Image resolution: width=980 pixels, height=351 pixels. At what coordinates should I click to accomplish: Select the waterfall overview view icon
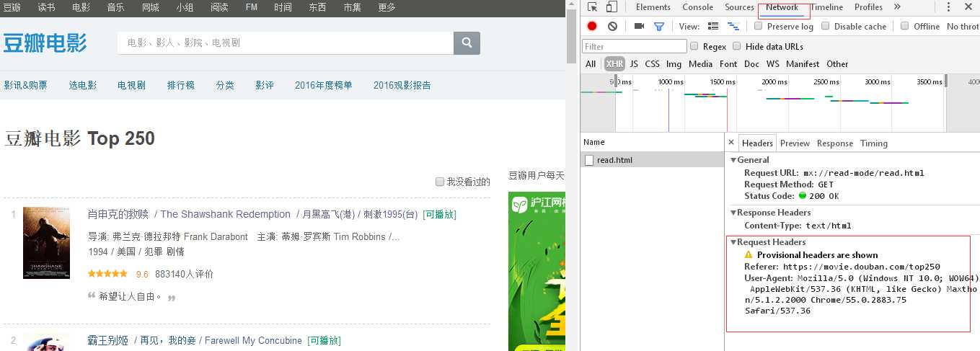(x=733, y=26)
